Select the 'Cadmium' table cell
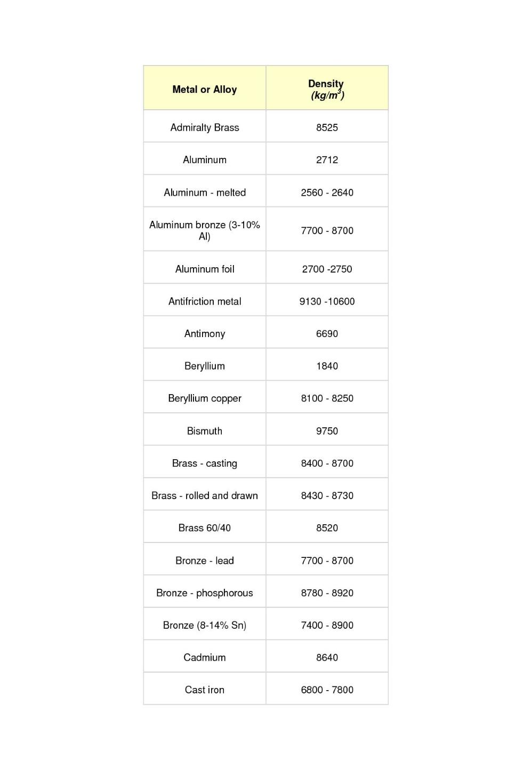The width and height of the screenshot is (532, 776). click(205, 658)
